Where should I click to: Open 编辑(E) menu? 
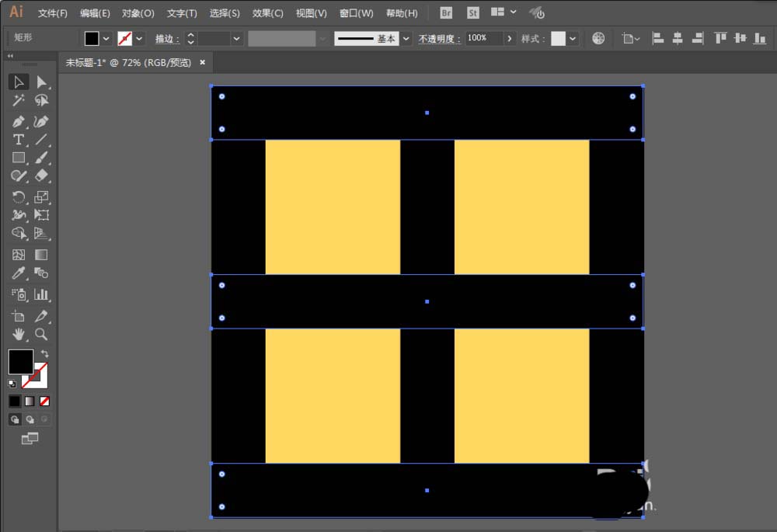pyautogui.click(x=95, y=13)
